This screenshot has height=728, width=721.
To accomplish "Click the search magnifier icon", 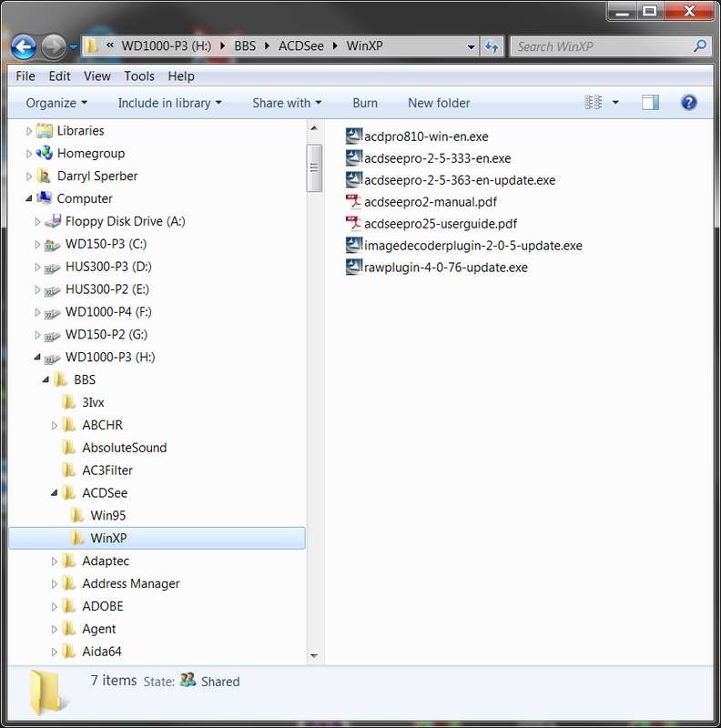I will [700, 46].
